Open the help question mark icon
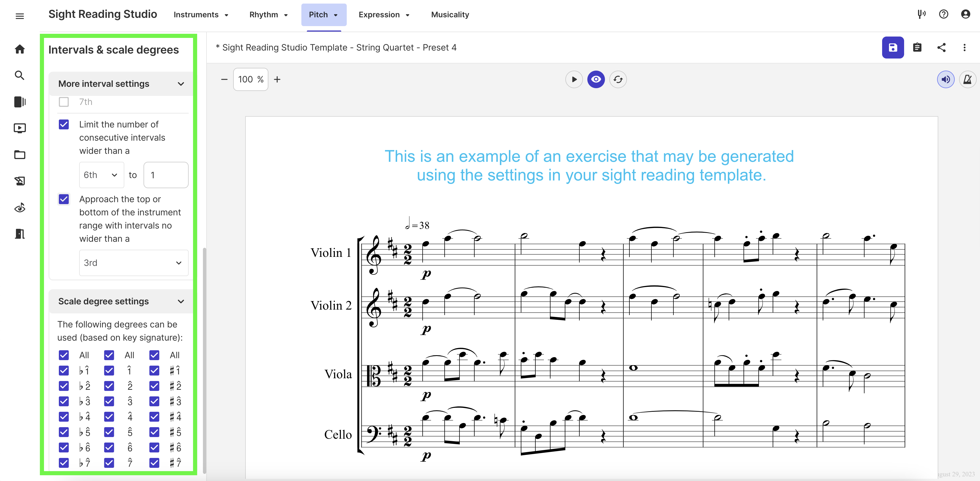The image size is (980, 481). [x=943, y=15]
